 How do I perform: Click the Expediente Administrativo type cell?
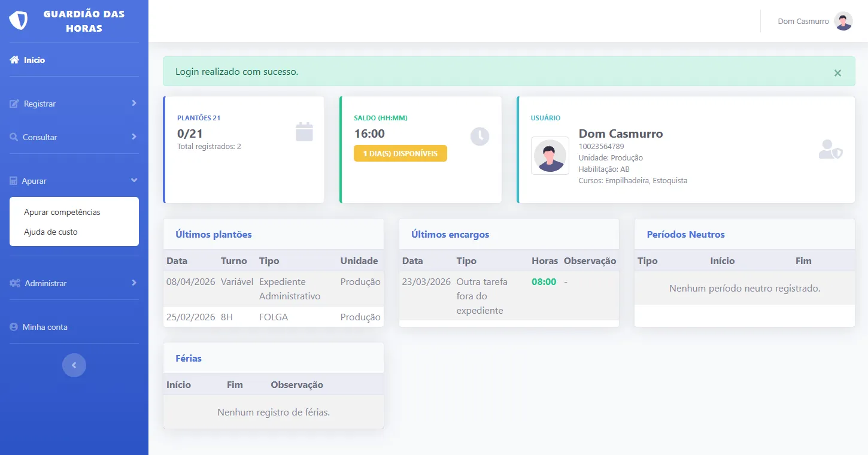[290, 289]
